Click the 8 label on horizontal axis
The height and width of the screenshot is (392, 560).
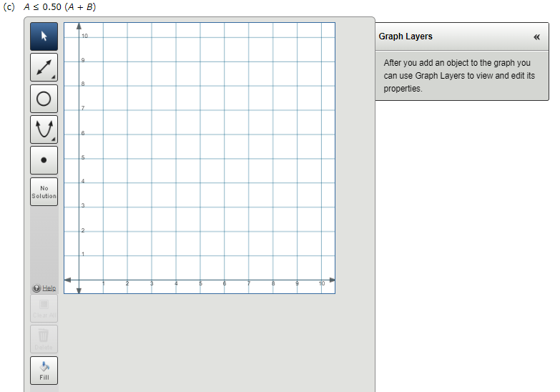pyautogui.click(x=273, y=283)
